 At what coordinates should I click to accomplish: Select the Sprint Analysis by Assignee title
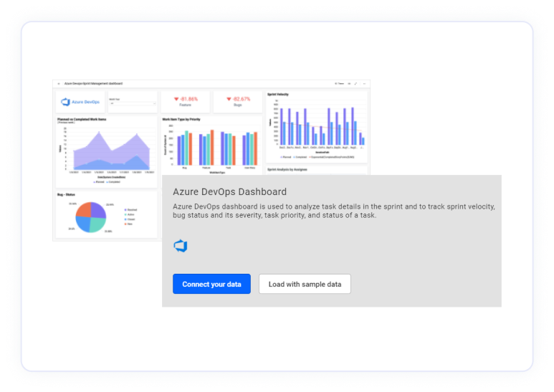pyautogui.click(x=287, y=170)
